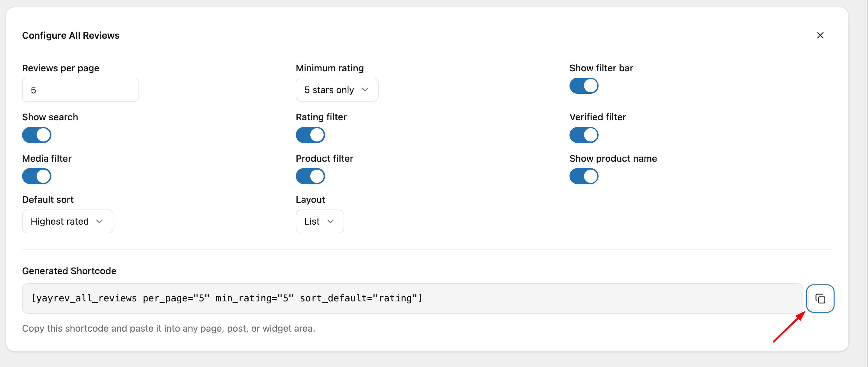Disable the Media filter switch
Viewport: 868px width, 367px height.
[37, 176]
